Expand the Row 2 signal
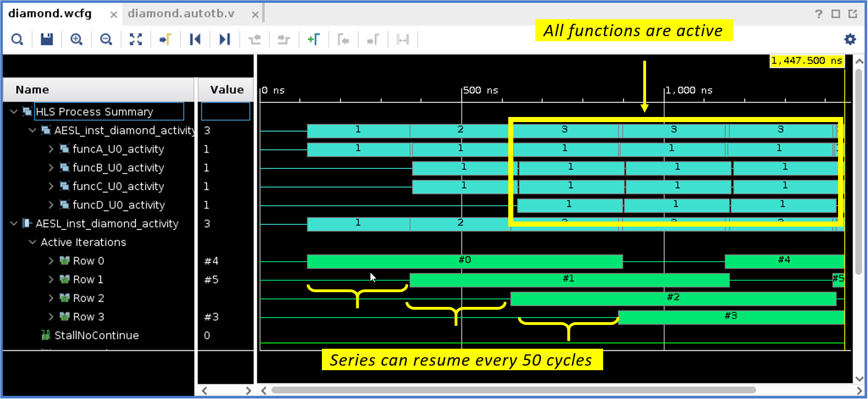Image resolution: width=868 pixels, height=399 pixels. click(x=51, y=298)
